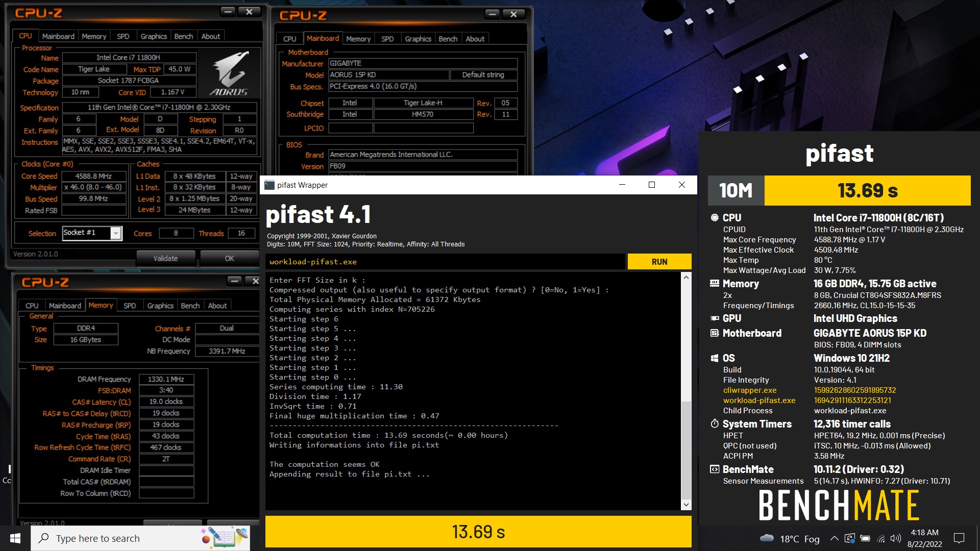This screenshot has height=551, width=980.
Task: Click the Core Speed 4588.8 MHz value
Action: coord(93,176)
